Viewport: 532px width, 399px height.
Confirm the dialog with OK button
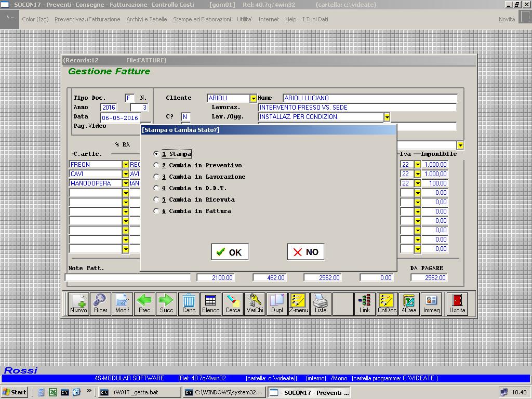[x=229, y=252]
